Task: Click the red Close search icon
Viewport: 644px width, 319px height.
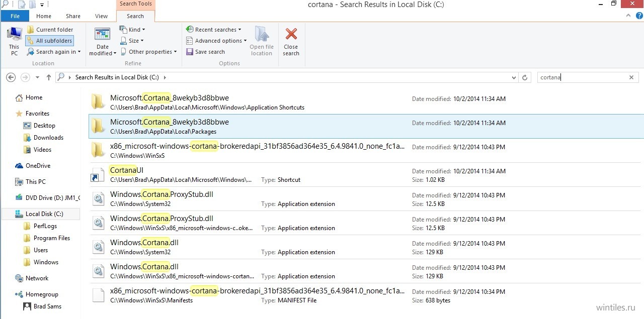Action: point(291,34)
